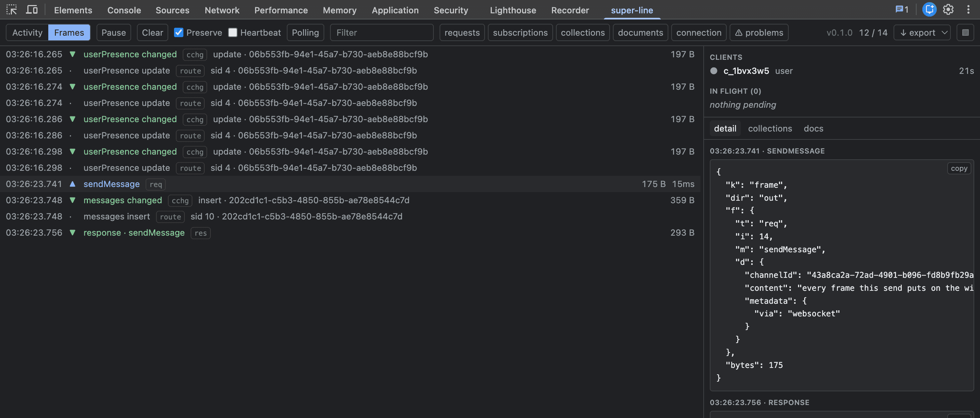Switch to the Security tab

[x=451, y=10]
